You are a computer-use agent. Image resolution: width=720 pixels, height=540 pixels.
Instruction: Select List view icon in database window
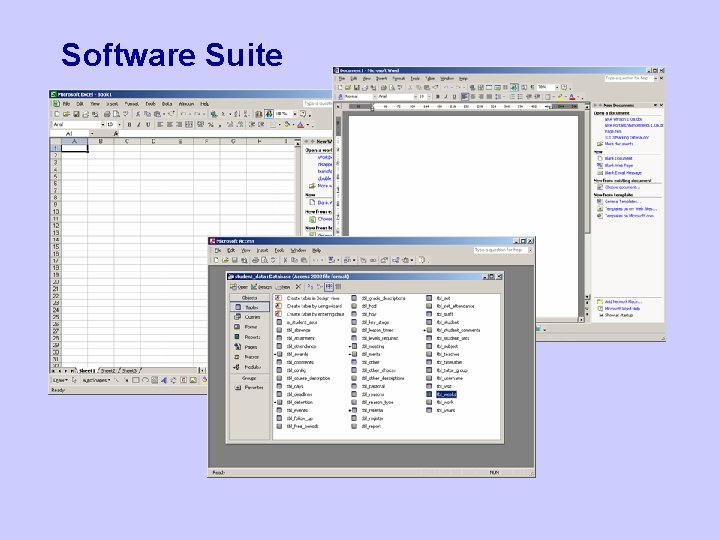tap(329, 287)
